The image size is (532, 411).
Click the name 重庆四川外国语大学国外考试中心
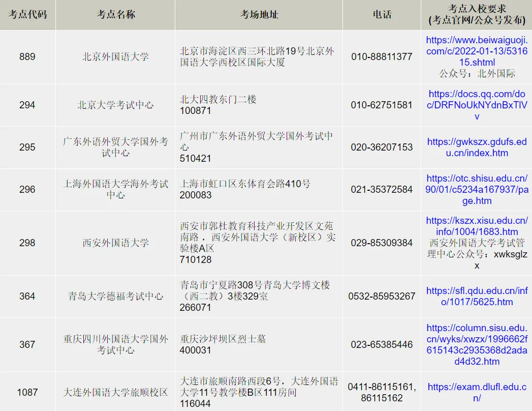pos(116,344)
